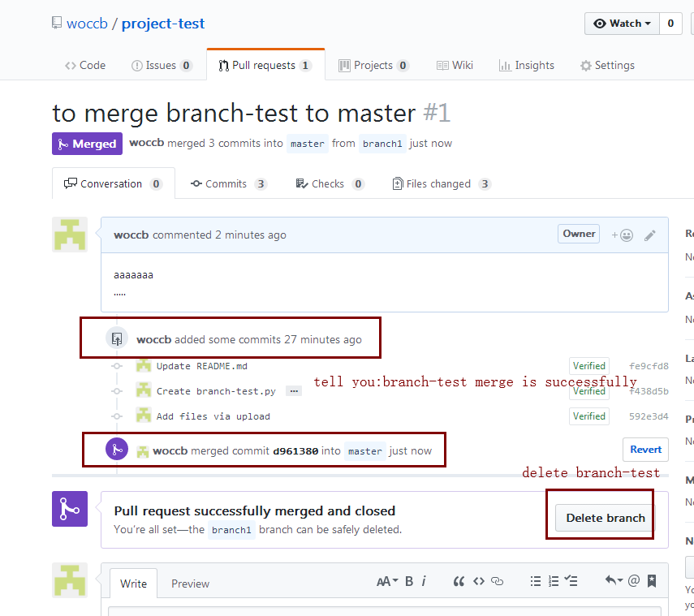Image resolution: width=694 pixels, height=616 pixels.
Task: Select the Commits tab
Action: (x=228, y=183)
